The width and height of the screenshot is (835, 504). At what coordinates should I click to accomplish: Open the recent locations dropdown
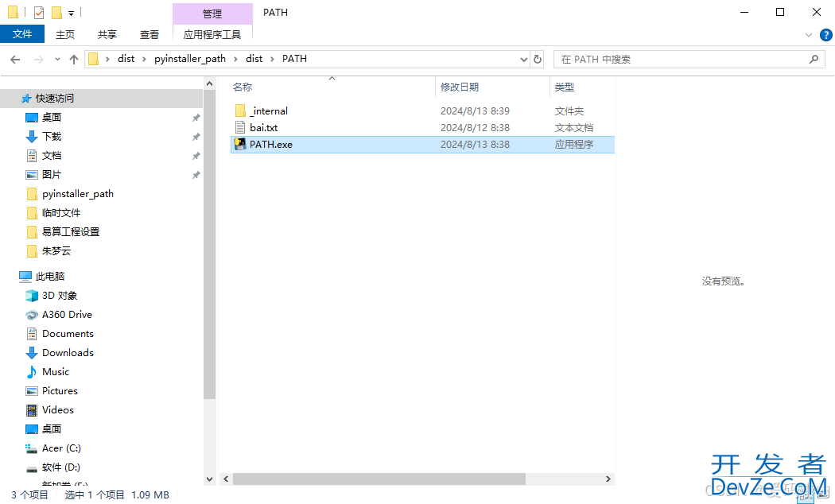57,60
